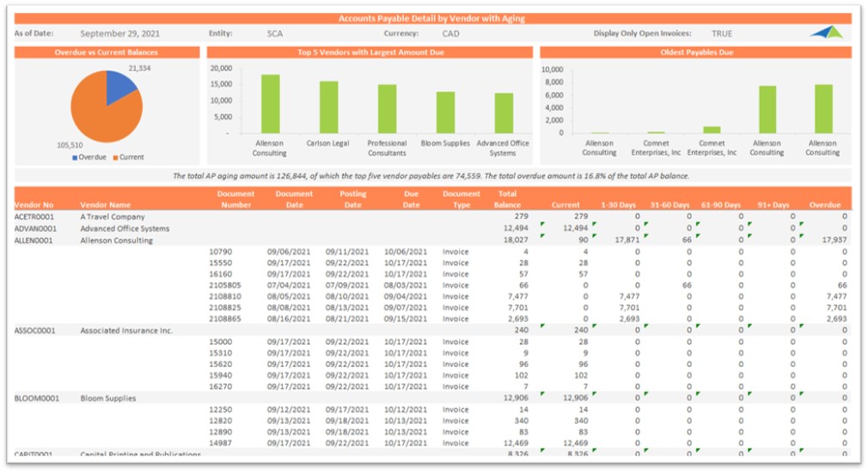
Task: Click the Bloom Supplies bar in the chart
Action: tap(445, 112)
